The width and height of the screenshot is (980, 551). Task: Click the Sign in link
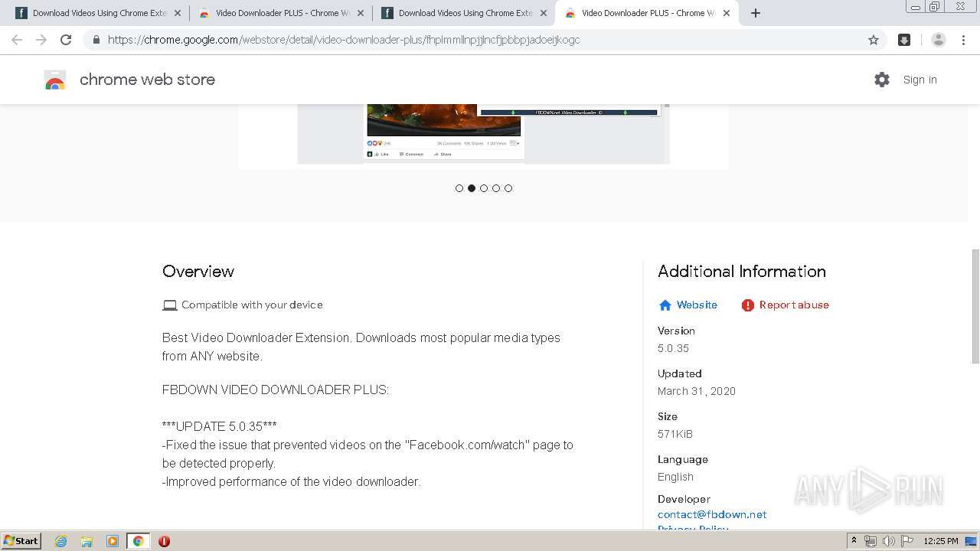(920, 80)
